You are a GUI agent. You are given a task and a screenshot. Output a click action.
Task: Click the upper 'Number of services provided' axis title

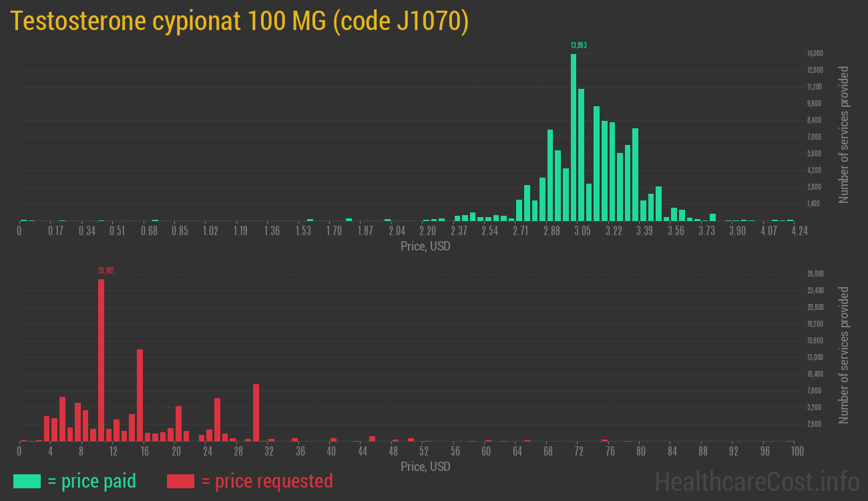843,134
